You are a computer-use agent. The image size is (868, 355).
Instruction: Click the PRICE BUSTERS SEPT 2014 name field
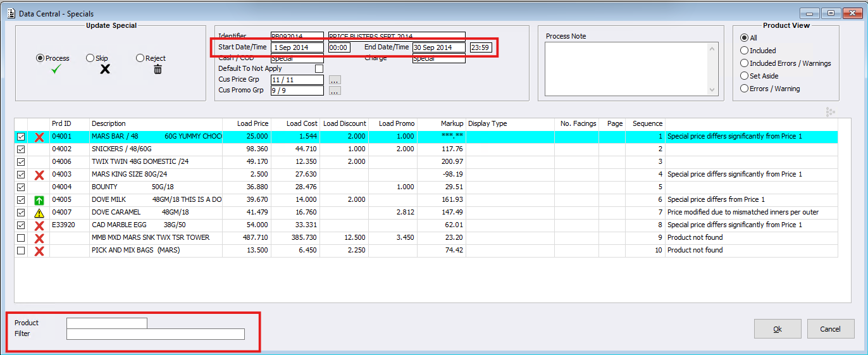coord(397,37)
